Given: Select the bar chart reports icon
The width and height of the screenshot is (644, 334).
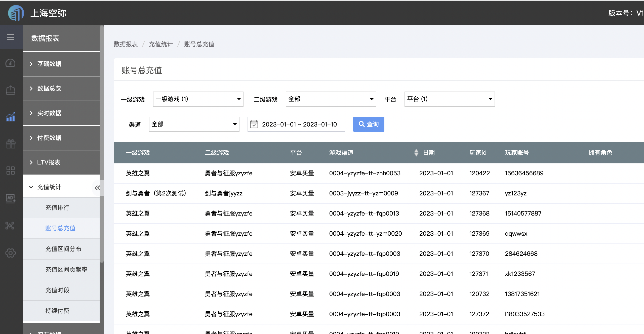Looking at the screenshot, I should click(x=10, y=117).
